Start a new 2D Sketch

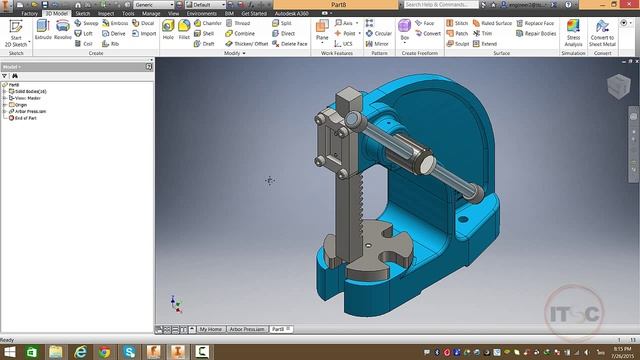(16, 33)
